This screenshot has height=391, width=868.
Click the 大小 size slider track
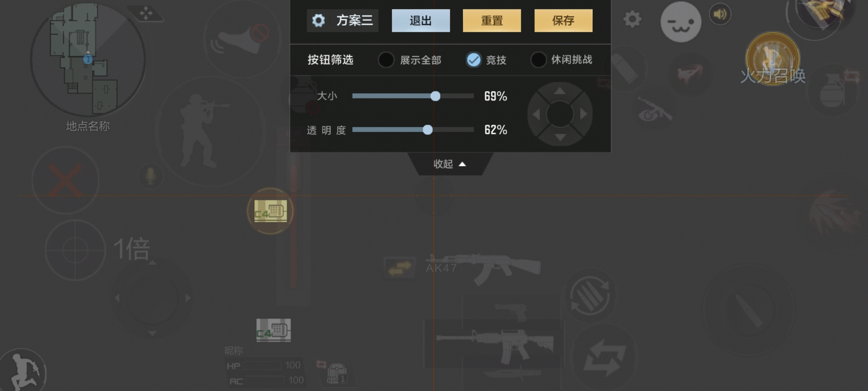pyautogui.click(x=413, y=96)
